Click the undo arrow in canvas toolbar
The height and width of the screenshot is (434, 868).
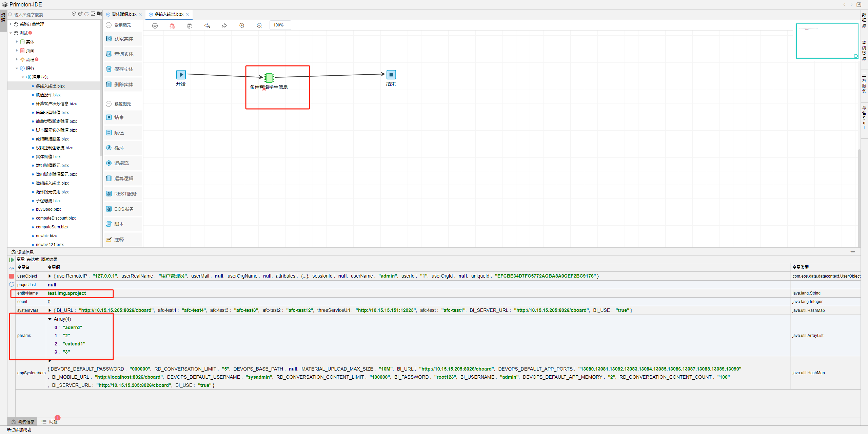[207, 25]
